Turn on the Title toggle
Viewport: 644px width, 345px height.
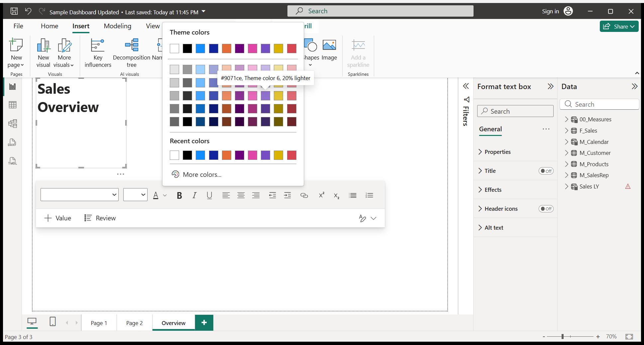[x=546, y=171]
